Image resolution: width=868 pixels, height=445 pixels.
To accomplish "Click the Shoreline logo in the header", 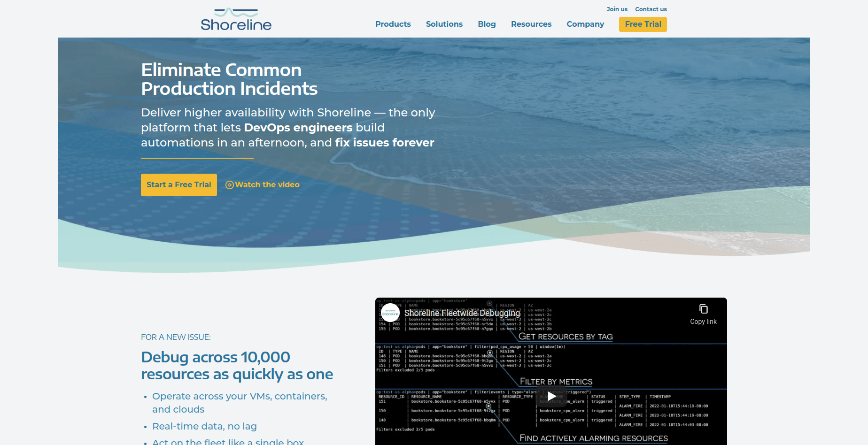I will coord(236,19).
